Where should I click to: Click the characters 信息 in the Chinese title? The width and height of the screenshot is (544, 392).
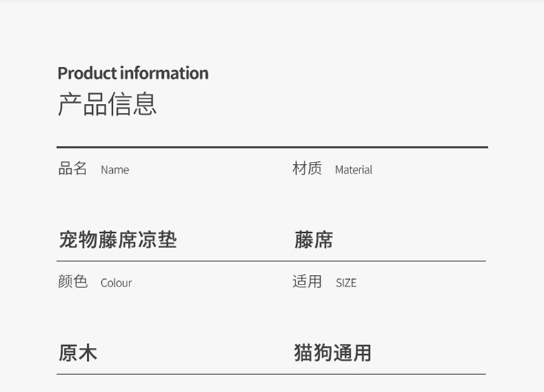click(133, 104)
